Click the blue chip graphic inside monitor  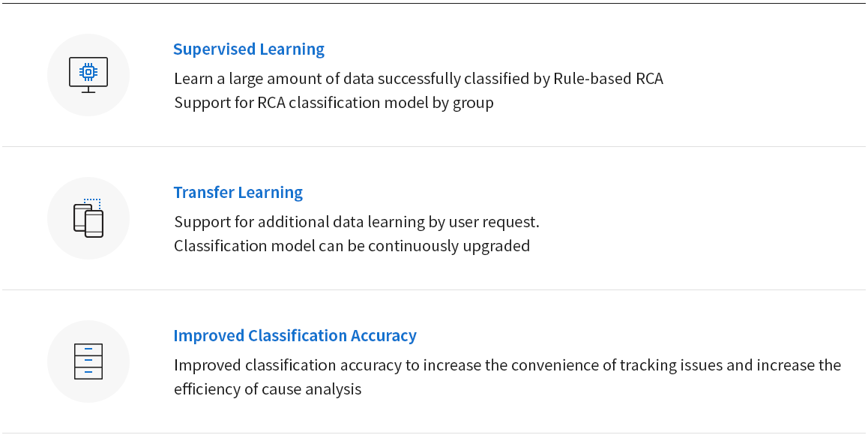click(88, 71)
